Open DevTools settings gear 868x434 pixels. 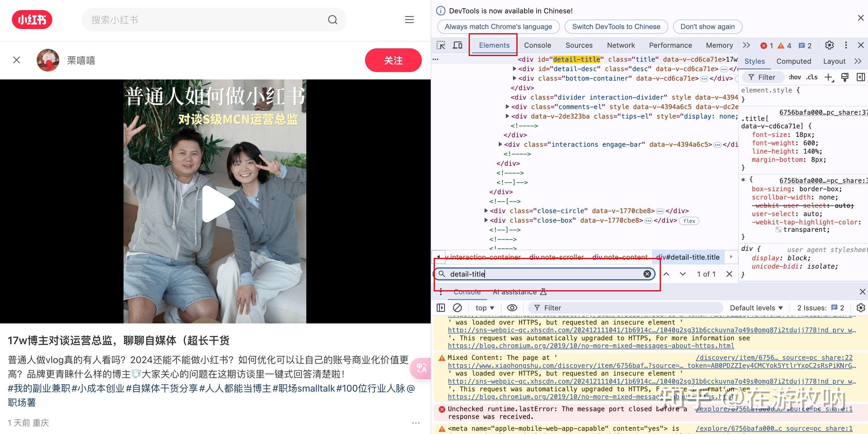coord(829,45)
